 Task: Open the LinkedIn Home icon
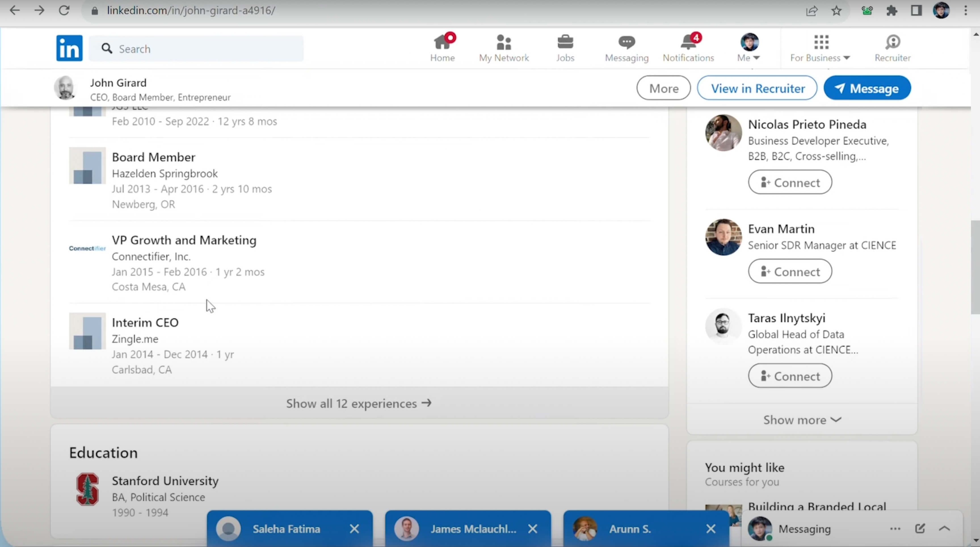442,43
